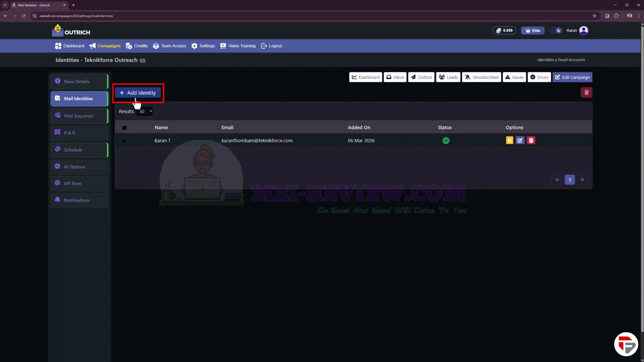Click the Add Identity button
The height and width of the screenshot is (362, 644).
[138, 93]
